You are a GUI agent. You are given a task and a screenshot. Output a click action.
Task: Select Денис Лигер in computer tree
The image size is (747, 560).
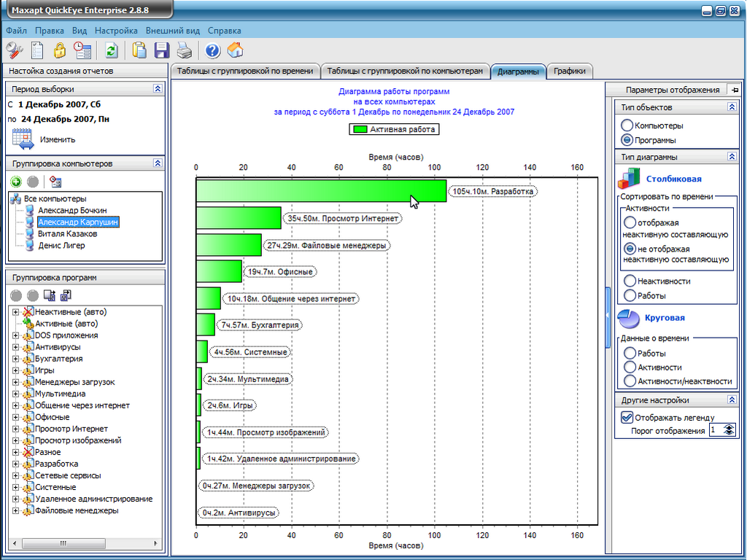(x=61, y=246)
